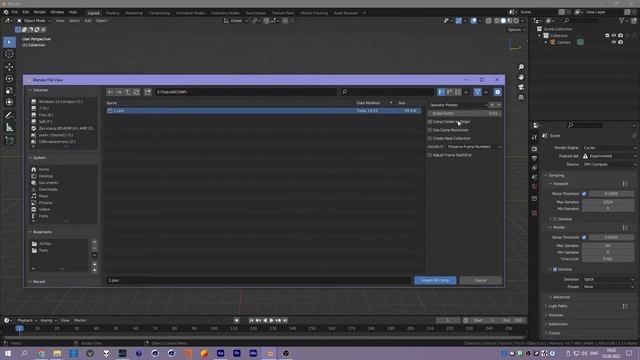
Task: Open the File menu
Action: [x=15, y=12]
